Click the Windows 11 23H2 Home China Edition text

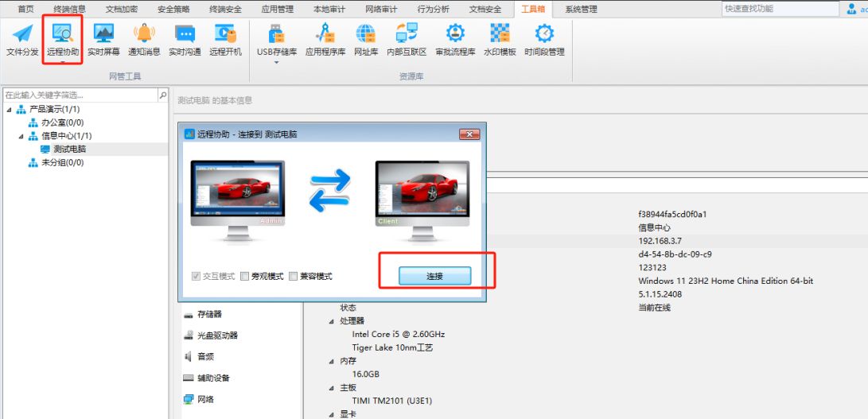coord(726,281)
